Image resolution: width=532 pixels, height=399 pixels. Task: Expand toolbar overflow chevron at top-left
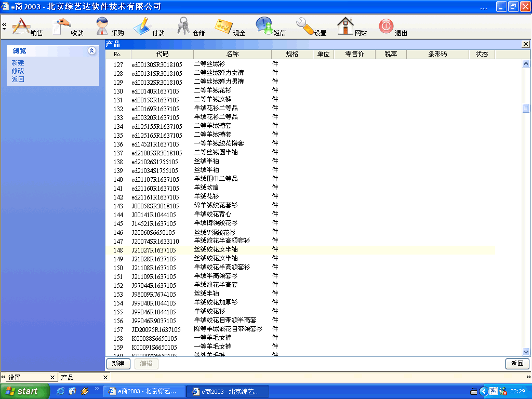[x=4, y=25]
